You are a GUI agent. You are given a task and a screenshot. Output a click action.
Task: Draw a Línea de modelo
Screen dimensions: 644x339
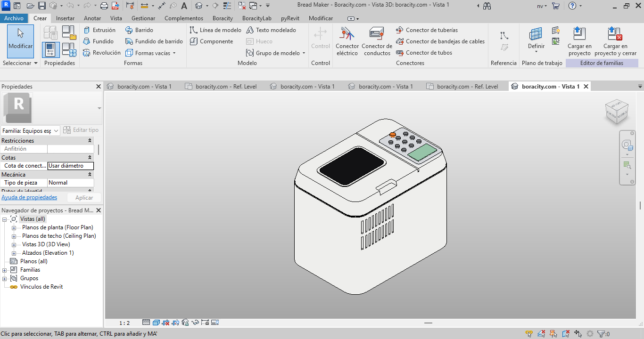point(215,30)
